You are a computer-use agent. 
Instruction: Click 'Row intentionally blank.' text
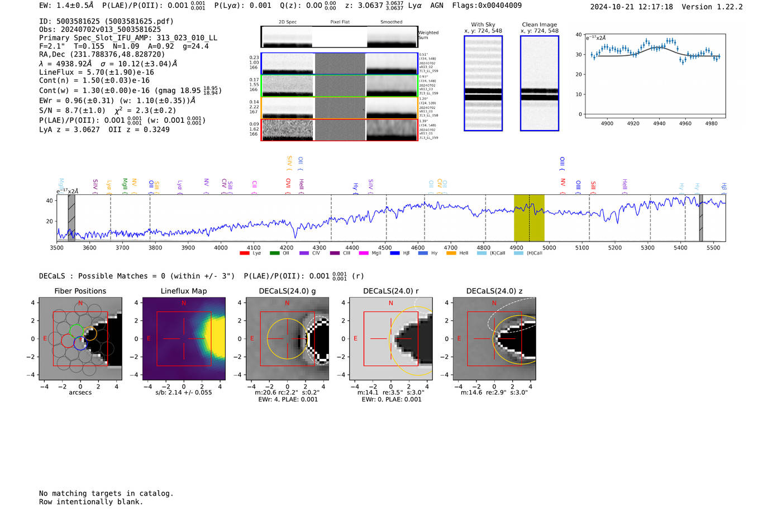pos(91,502)
